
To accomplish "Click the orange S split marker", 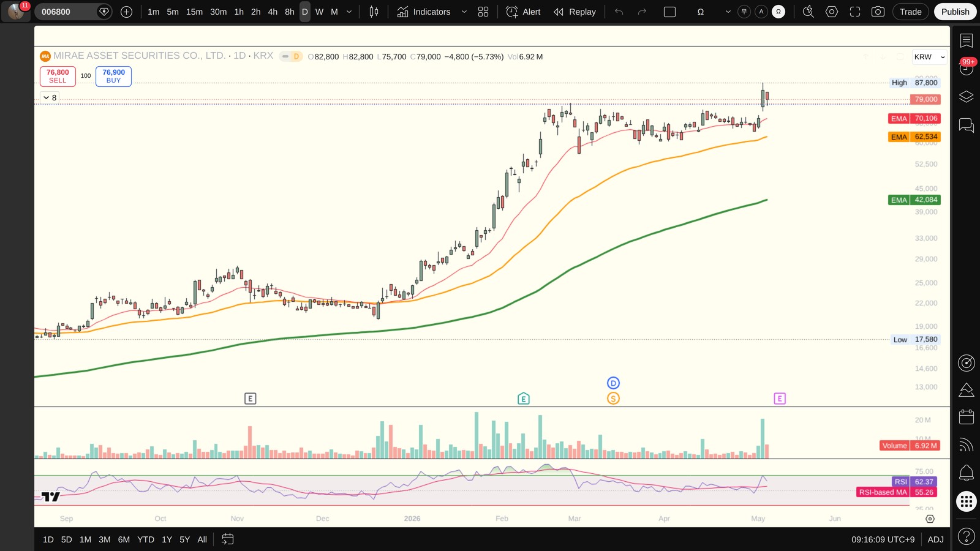I will (613, 399).
